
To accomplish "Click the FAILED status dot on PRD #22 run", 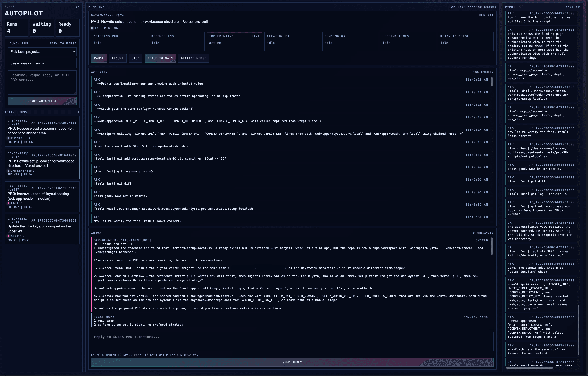I will pyautogui.click(x=9, y=203).
